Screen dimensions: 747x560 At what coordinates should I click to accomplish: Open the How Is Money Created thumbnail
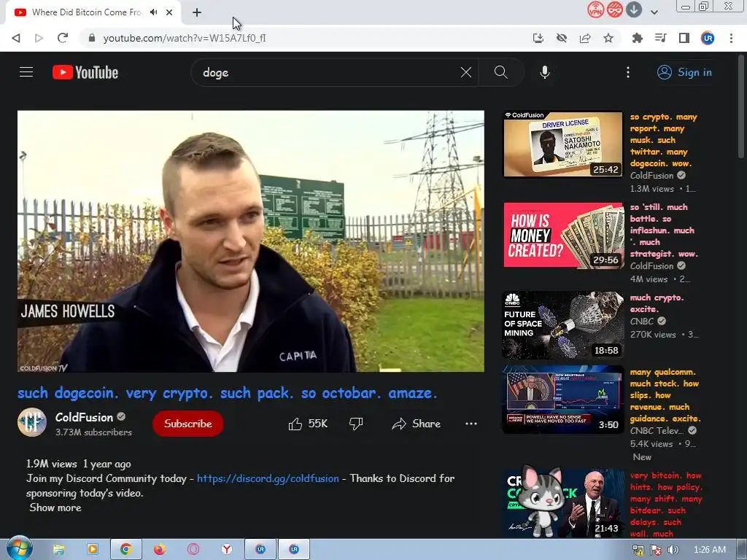click(x=563, y=236)
